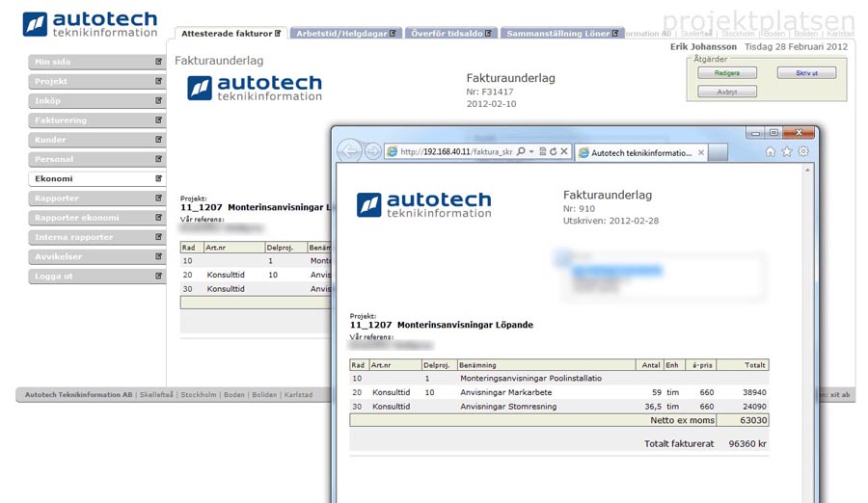868x503 pixels.
Task: Click Totalt column header in popup table
Action: tap(743, 365)
